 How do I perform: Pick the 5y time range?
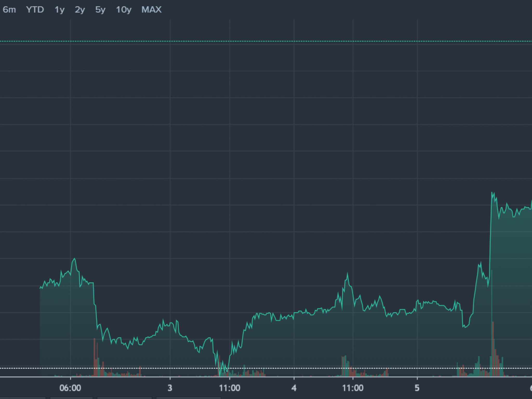click(x=100, y=10)
